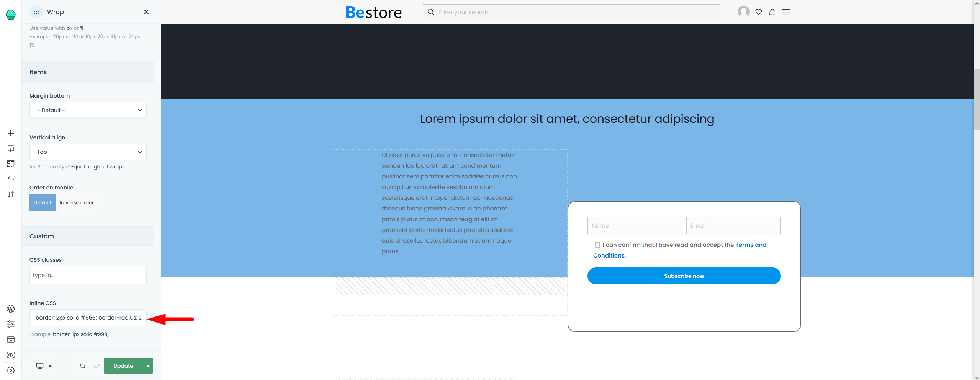Click the reorder sections arrows icon

pyautogui.click(x=11, y=194)
